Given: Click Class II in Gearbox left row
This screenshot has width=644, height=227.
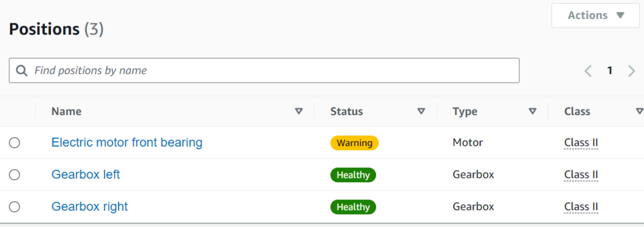Looking at the screenshot, I should click(581, 175).
